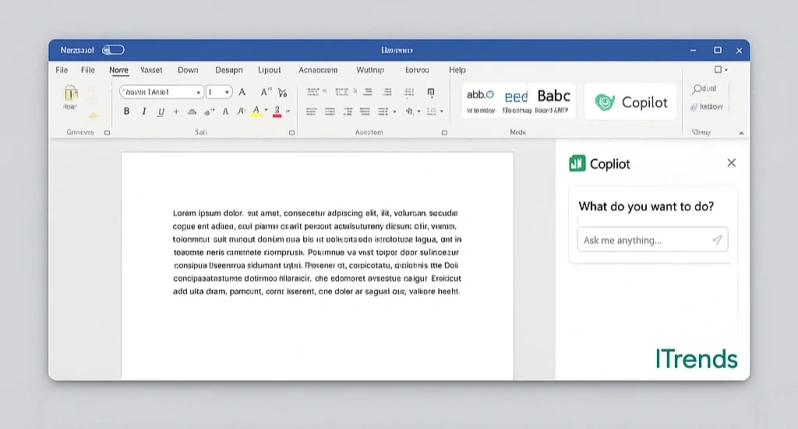The height and width of the screenshot is (429, 798).
Task: Close the Copilot side panel
Action: (731, 163)
